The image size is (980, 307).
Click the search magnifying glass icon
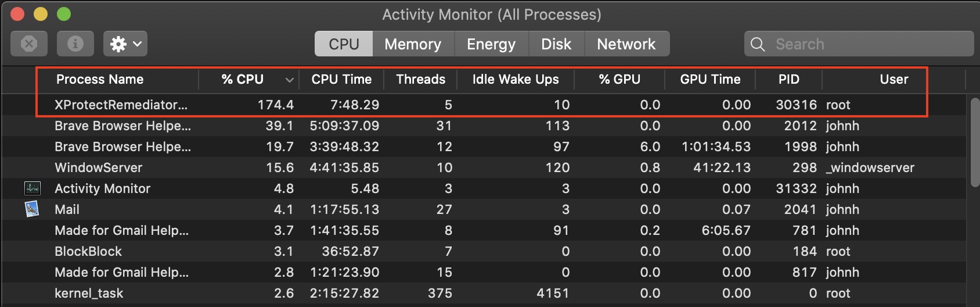[x=758, y=44]
